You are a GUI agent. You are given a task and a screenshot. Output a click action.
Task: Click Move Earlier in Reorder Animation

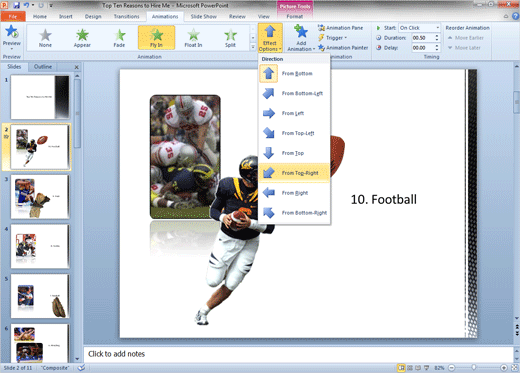pos(465,38)
